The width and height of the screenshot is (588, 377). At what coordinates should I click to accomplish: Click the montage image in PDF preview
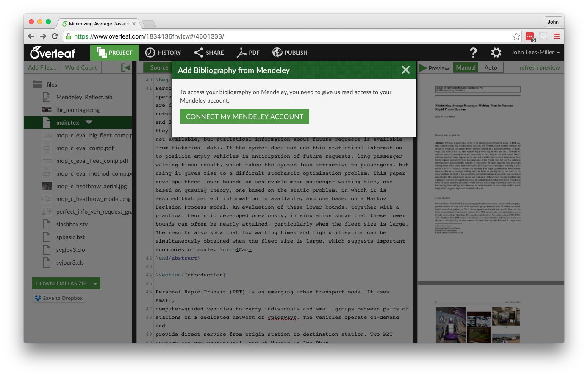[478, 326]
